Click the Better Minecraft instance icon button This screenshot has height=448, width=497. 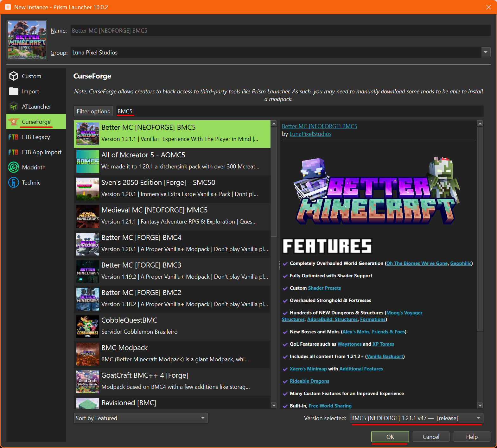(x=27, y=40)
